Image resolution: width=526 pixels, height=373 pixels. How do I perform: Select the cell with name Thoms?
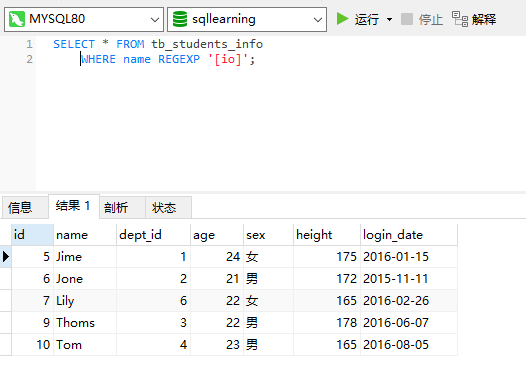(x=85, y=323)
